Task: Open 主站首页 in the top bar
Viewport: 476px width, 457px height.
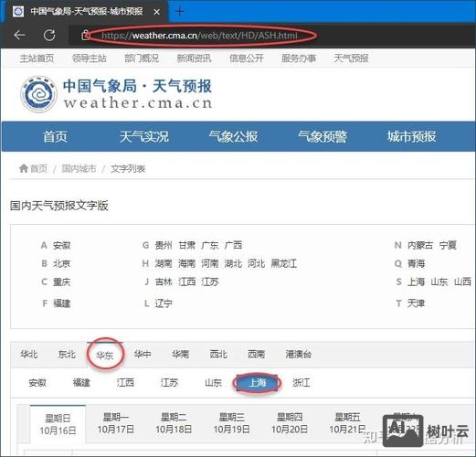Action: 37,58
